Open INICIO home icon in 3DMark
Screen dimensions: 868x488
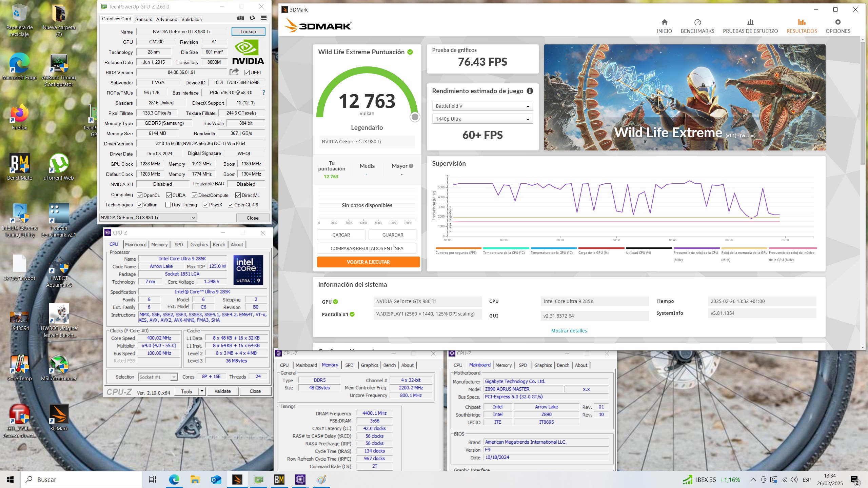pyautogui.click(x=664, y=22)
